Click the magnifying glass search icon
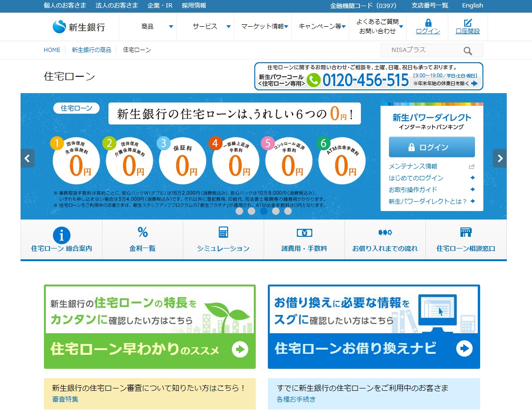The image size is (532, 417). [x=468, y=51]
